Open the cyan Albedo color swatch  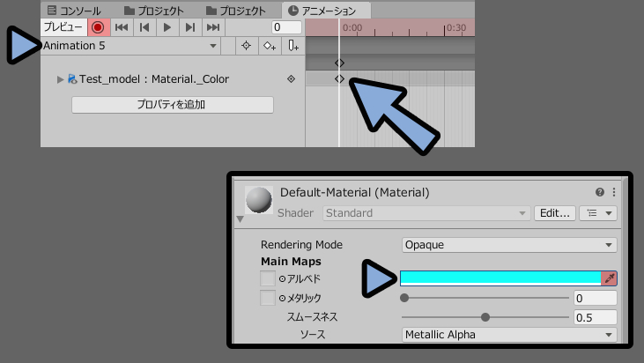500,278
